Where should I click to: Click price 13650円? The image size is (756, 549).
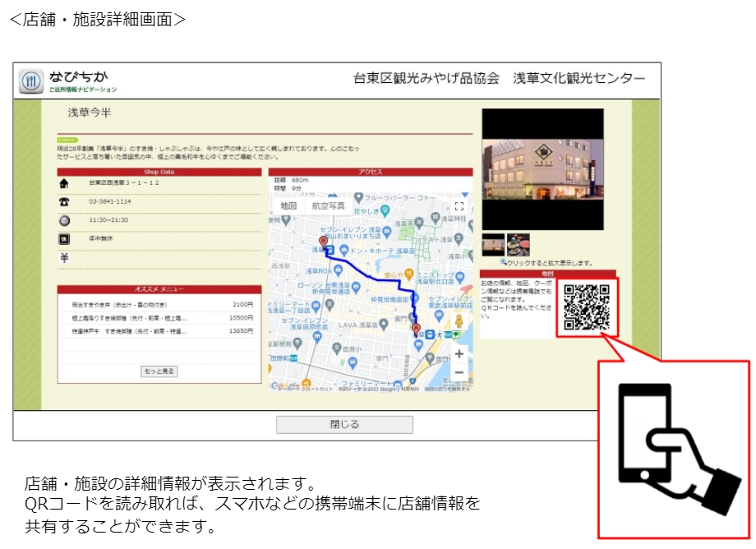pyautogui.click(x=241, y=331)
